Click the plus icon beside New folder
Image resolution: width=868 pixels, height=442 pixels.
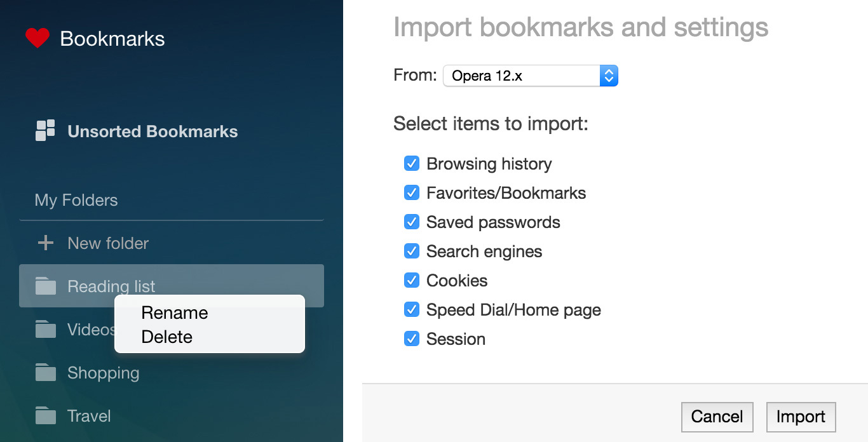[45, 243]
